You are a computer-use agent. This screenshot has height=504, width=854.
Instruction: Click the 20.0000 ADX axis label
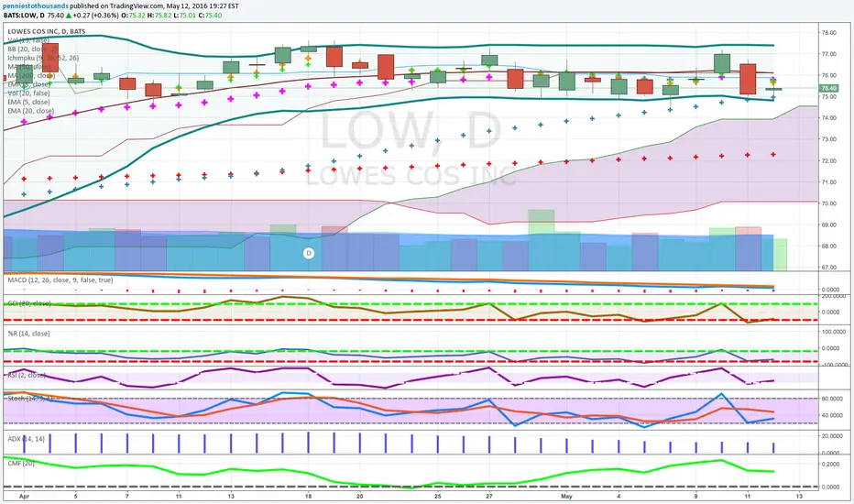point(832,436)
